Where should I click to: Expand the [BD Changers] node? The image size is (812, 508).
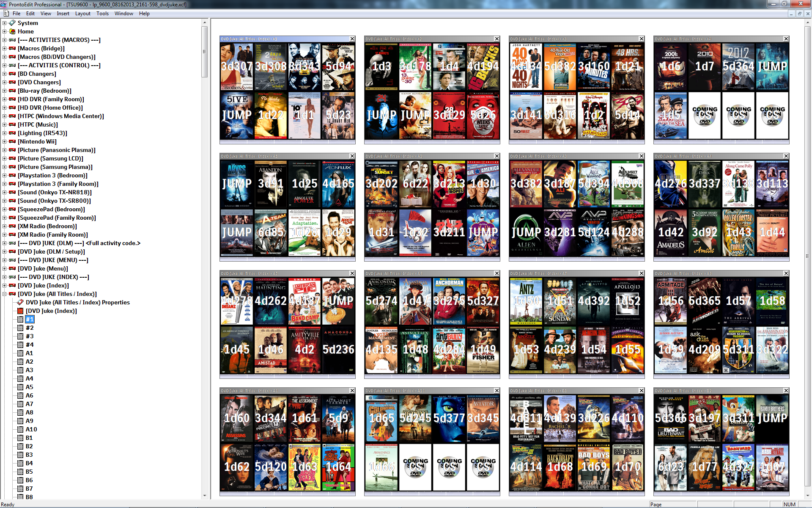pos(4,74)
